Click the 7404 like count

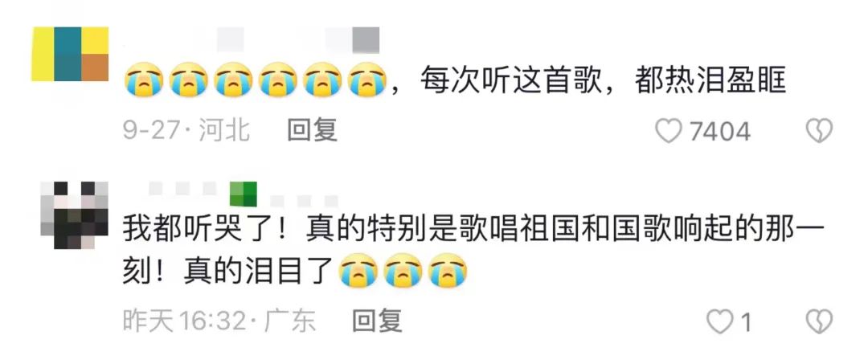point(720,132)
